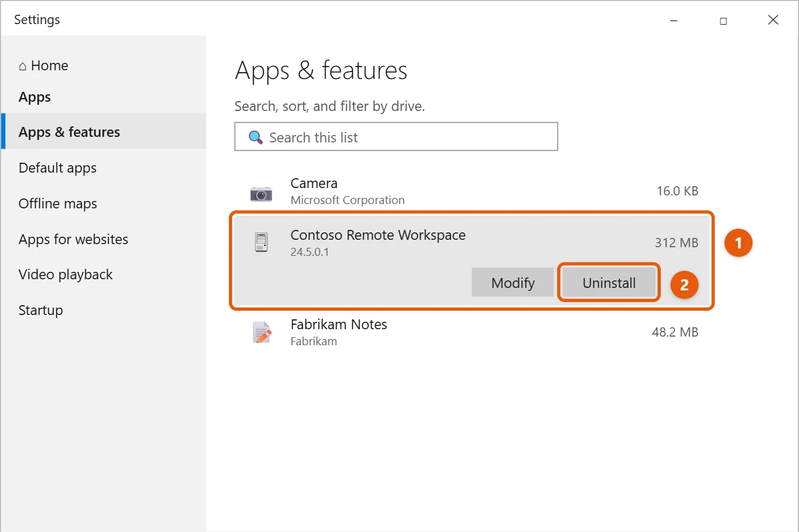Click the 16.0 KB size value
Screen dimensions: 799x532
pos(677,191)
